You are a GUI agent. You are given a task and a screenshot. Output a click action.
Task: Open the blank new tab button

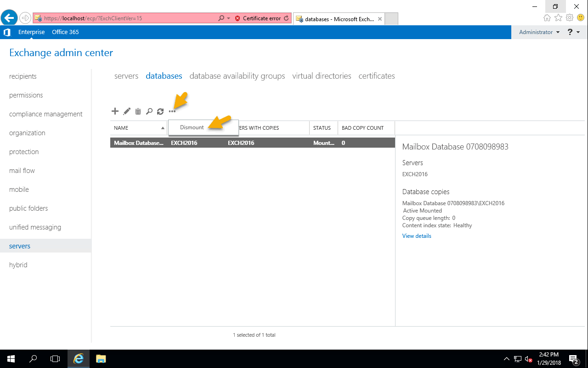coord(391,19)
